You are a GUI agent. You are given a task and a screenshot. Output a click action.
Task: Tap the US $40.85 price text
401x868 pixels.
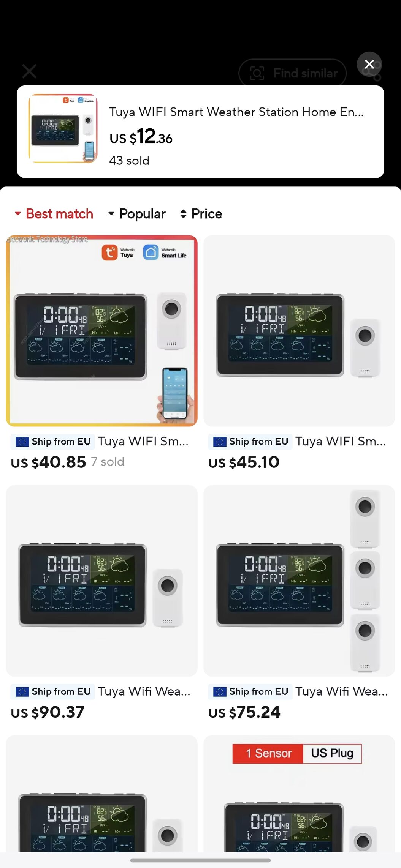tap(48, 462)
